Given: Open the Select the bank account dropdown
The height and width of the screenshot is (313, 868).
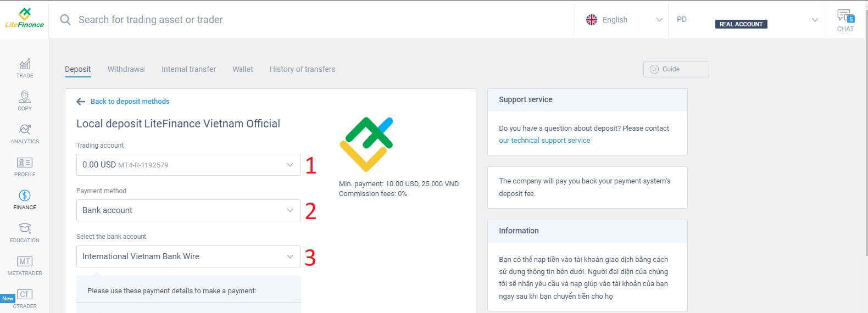Looking at the screenshot, I should 188,256.
